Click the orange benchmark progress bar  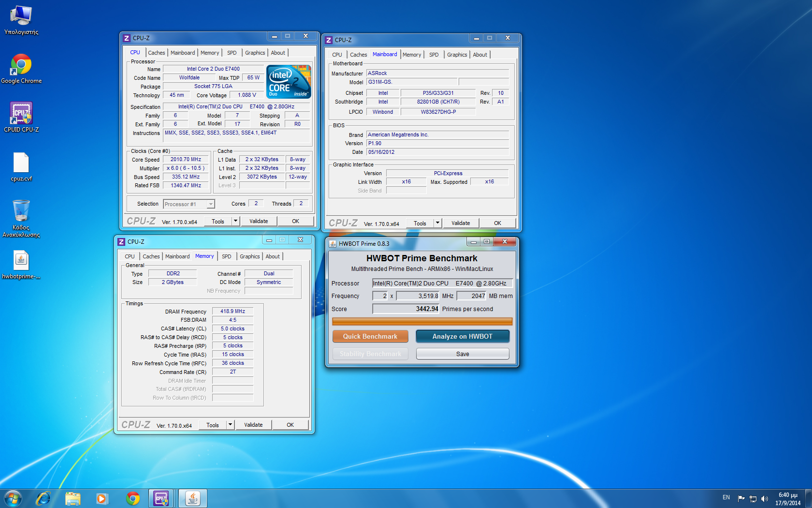pyautogui.click(x=422, y=321)
